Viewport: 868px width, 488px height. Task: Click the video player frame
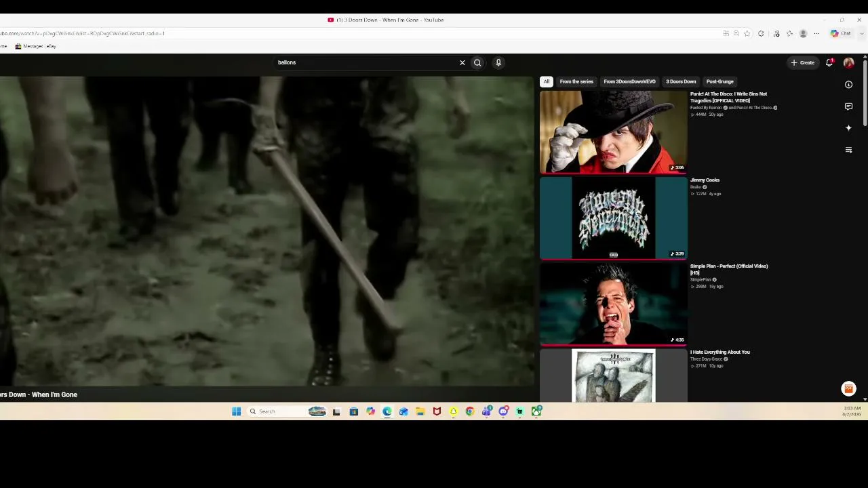tap(267, 230)
